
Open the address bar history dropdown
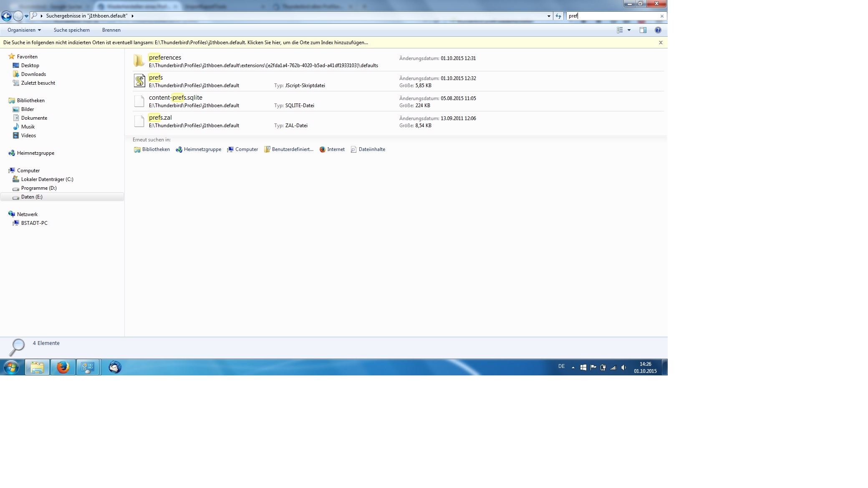pyautogui.click(x=549, y=16)
